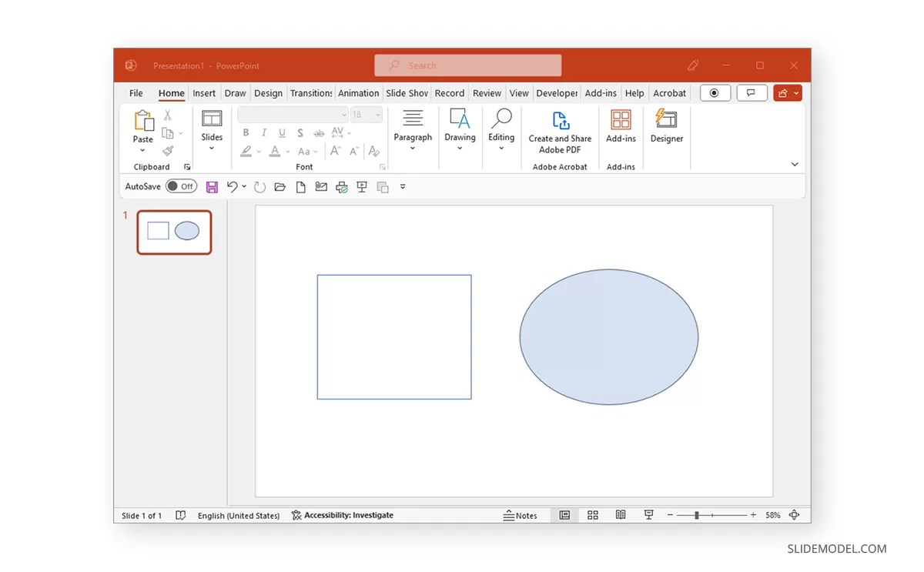Select the Slide Sorter view icon

(592, 515)
